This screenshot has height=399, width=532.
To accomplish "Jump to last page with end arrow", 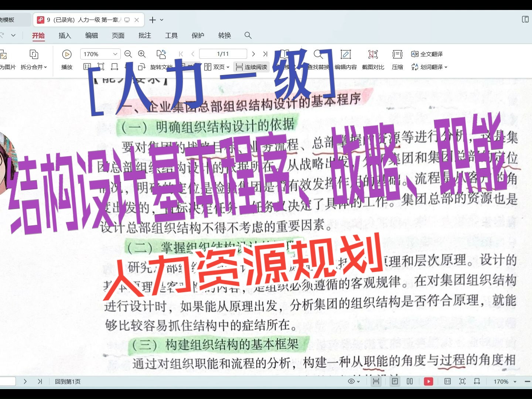I will (x=265, y=54).
